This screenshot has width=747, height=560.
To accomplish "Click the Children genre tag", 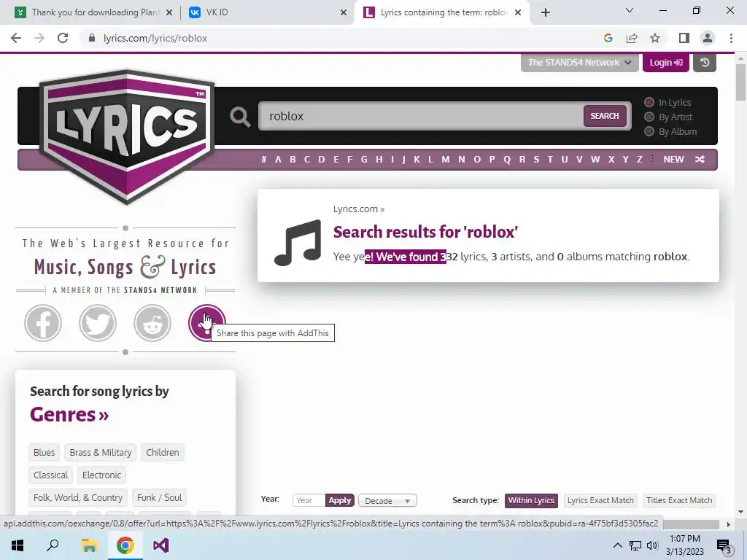I will pos(163,452).
